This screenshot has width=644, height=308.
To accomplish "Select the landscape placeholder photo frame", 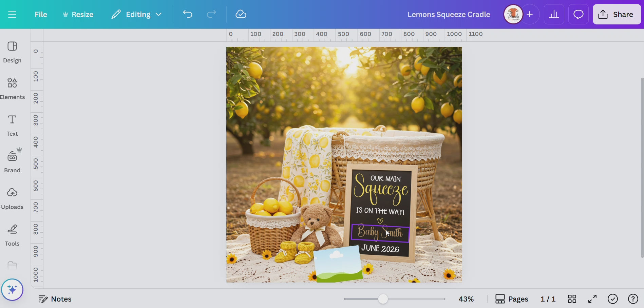I will coord(338,265).
